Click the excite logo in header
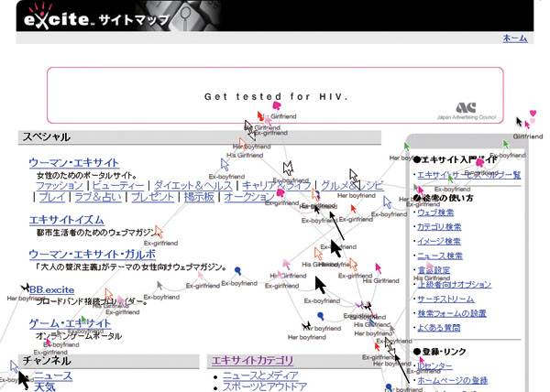 [x=56, y=18]
